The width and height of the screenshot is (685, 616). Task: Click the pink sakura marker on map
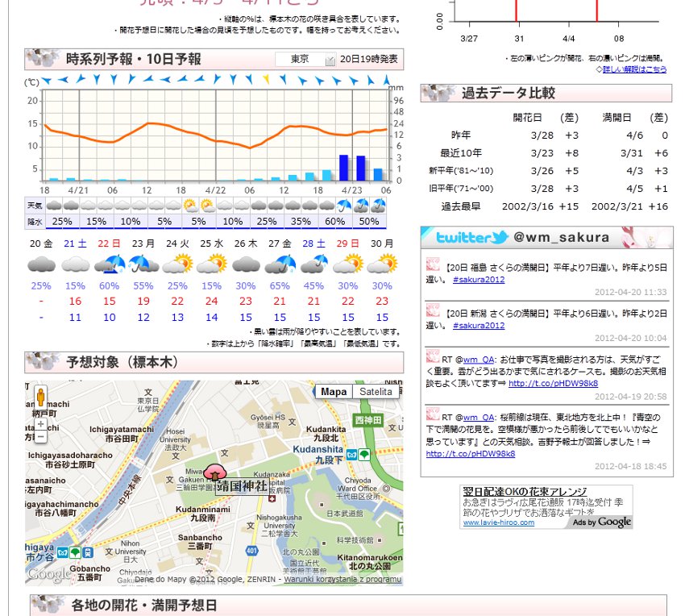pos(214,473)
